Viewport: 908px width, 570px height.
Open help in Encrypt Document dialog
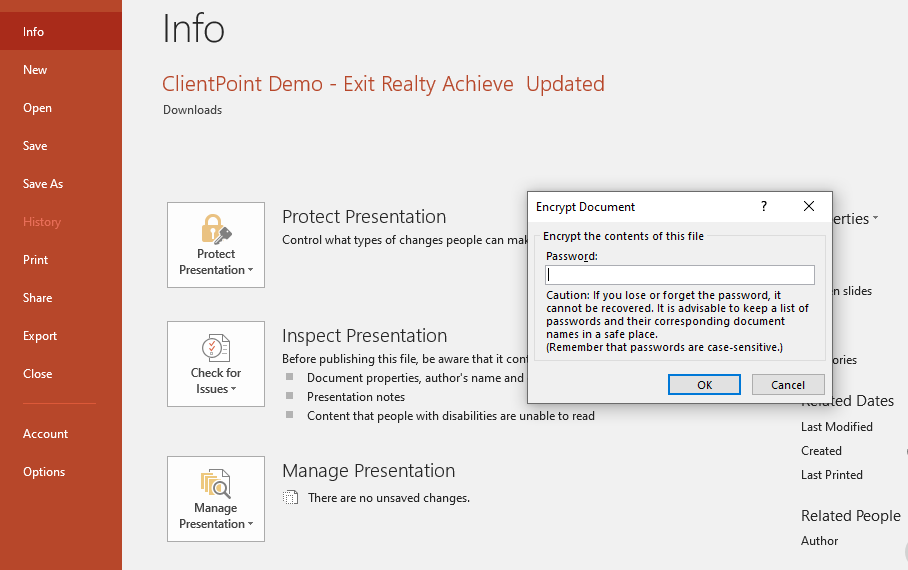pos(764,206)
